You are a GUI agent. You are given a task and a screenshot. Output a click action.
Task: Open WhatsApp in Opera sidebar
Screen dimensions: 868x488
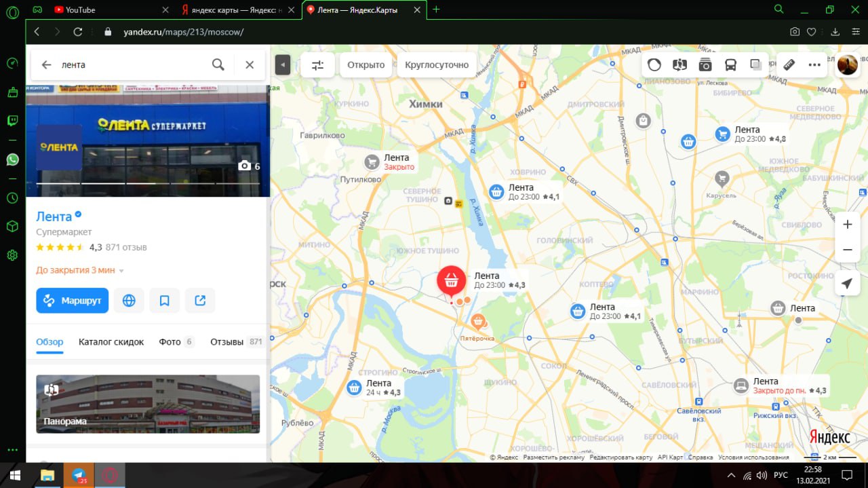(12, 159)
